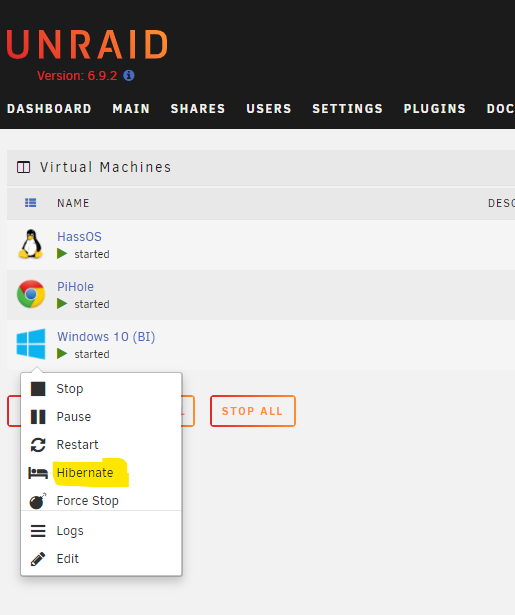Open the Windows 10 (BI) link
The image size is (515, 615).
pos(106,337)
